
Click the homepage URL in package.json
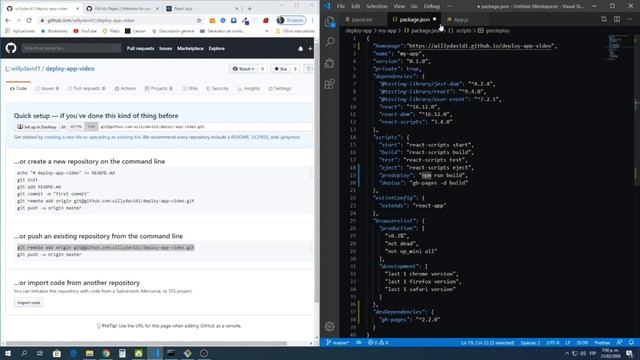coord(480,46)
